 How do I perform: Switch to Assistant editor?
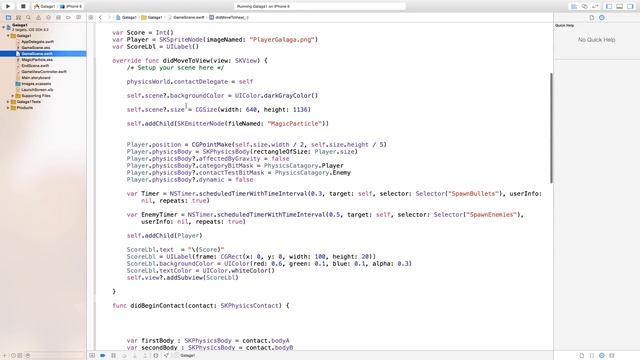(x=584, y=7)
